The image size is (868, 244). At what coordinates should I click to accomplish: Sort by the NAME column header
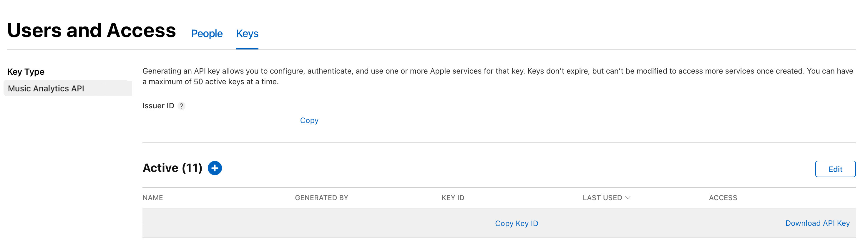[x=153, y=198]
